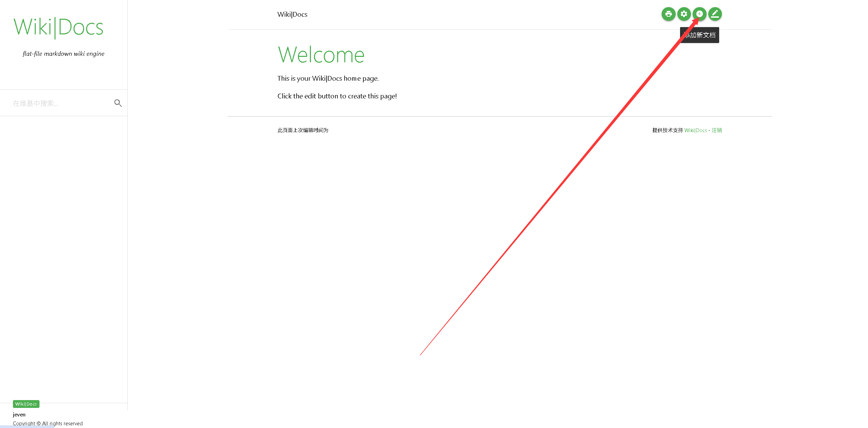The width and height of the screenshot is (868, 428).
Task: Click the 'Click the edit button' paragraph
Action: coord(337,96)
